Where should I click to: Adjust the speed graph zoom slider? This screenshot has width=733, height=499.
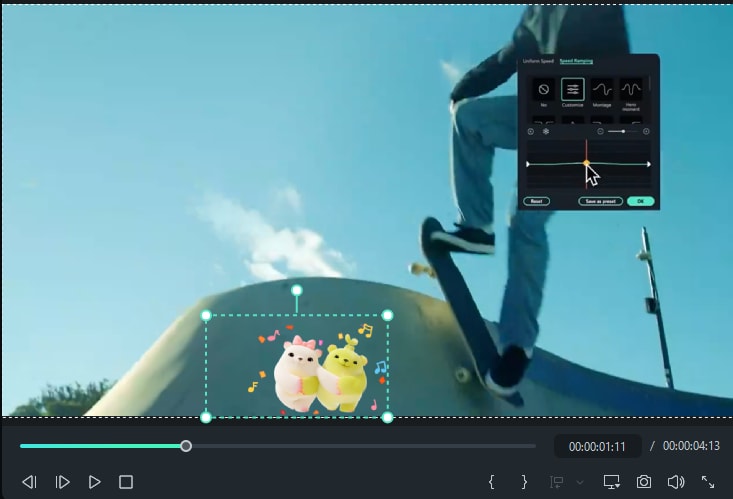click(x=623, y=131)
